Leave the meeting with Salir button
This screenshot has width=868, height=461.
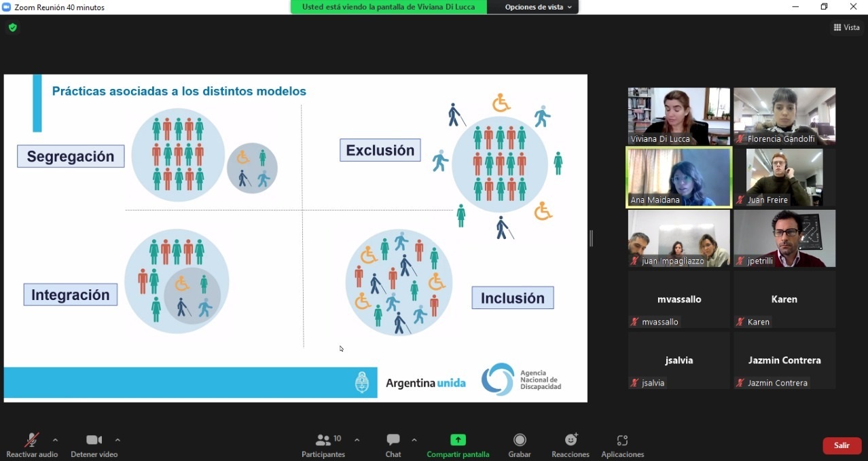842,445
